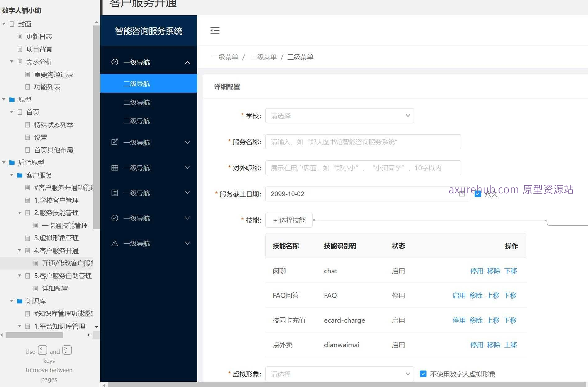Uncheck the 永久 checkbox
This screenshot has height=387, width=588.
[478, 194]
